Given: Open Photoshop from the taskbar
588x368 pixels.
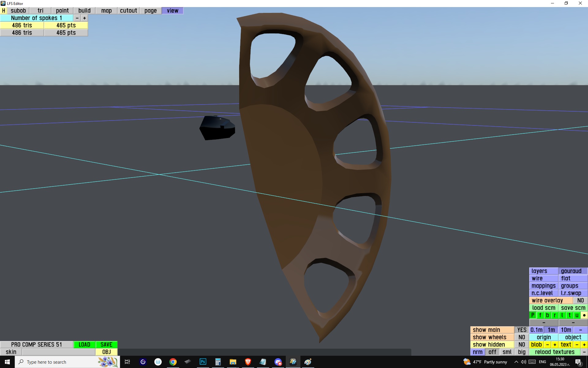Looking at the screenshot, I should point(203,362).
